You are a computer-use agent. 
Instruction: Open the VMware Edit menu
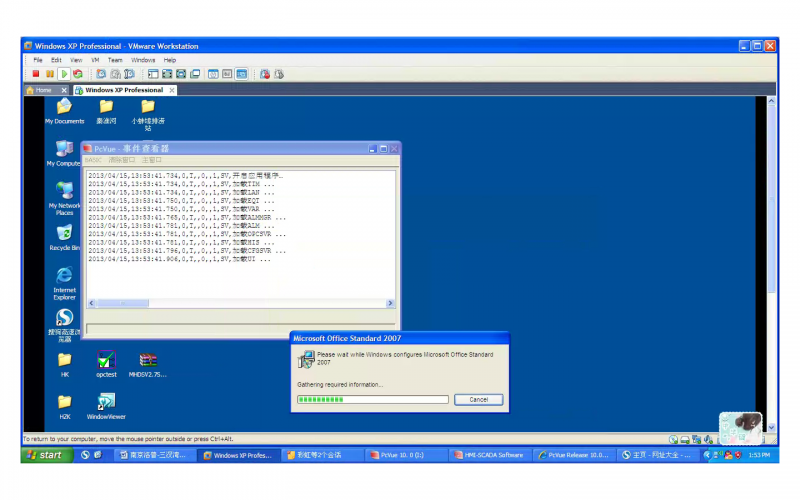(56, 60)
